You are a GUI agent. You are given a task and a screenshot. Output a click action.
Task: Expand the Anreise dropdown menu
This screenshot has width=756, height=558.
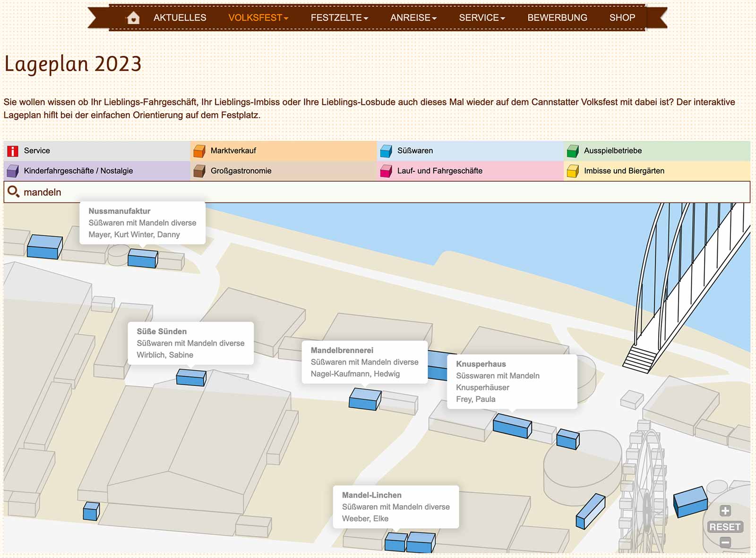(x=413, y=18)
